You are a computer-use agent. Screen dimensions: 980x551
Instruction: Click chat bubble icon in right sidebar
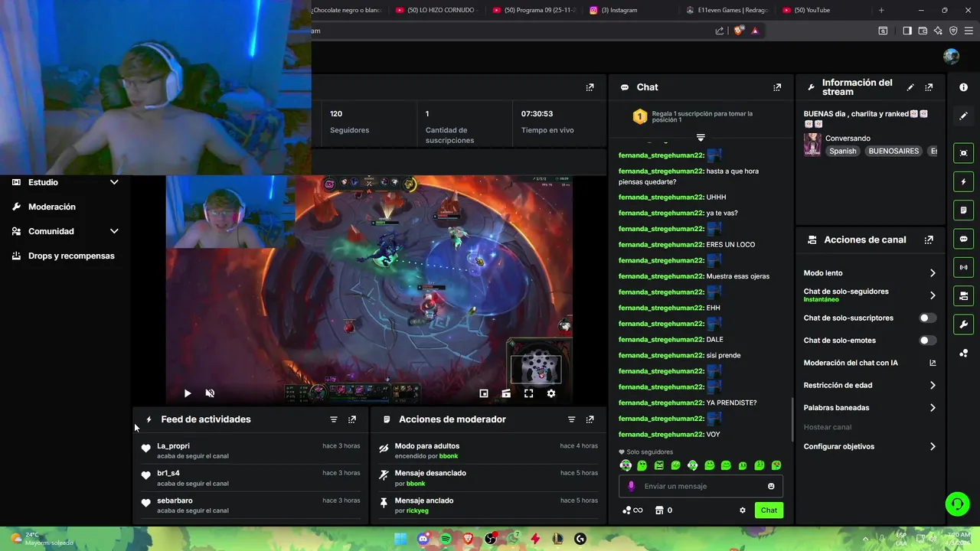click(964, 239)
